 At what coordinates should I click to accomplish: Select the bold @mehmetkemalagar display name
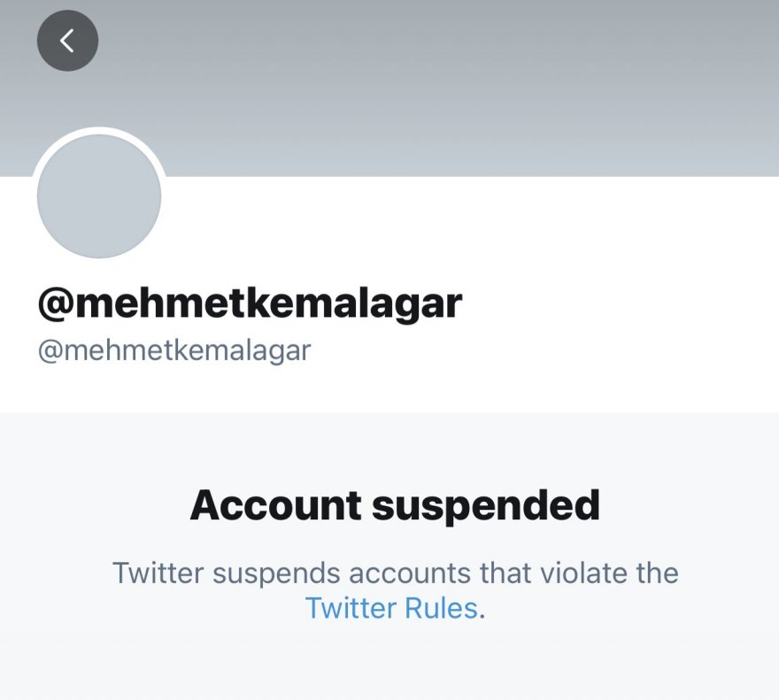tap(250, 304)
